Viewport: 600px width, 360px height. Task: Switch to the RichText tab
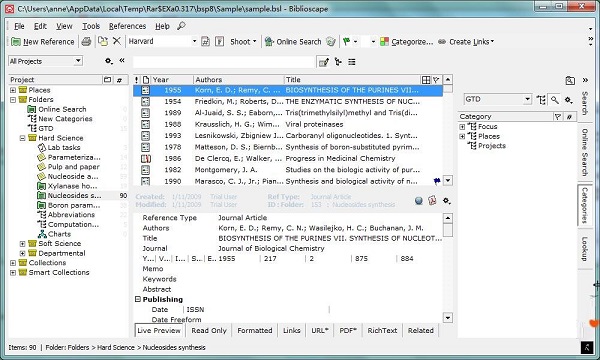click(382, 330)
